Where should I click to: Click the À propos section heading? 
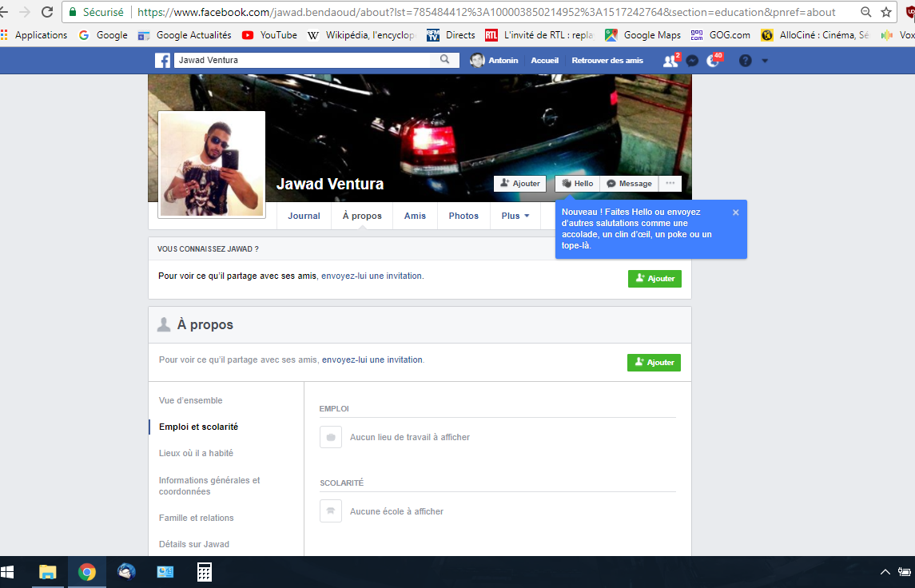[x=205, y=325]
